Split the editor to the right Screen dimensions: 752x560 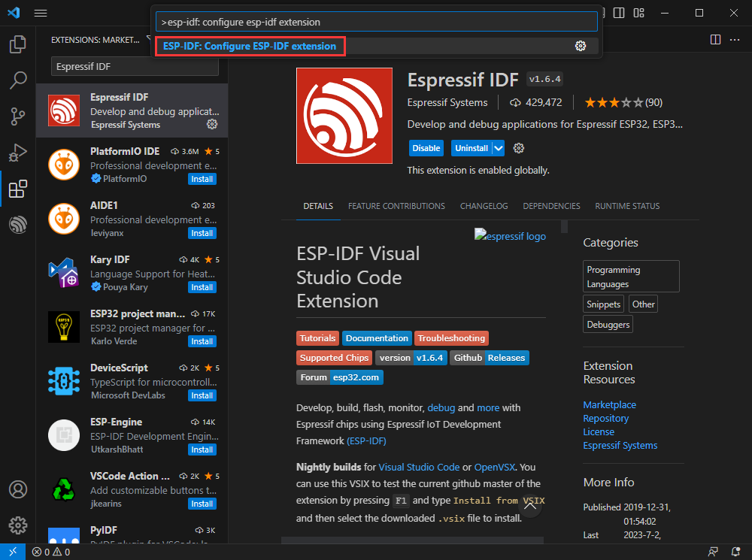(715, 39)
